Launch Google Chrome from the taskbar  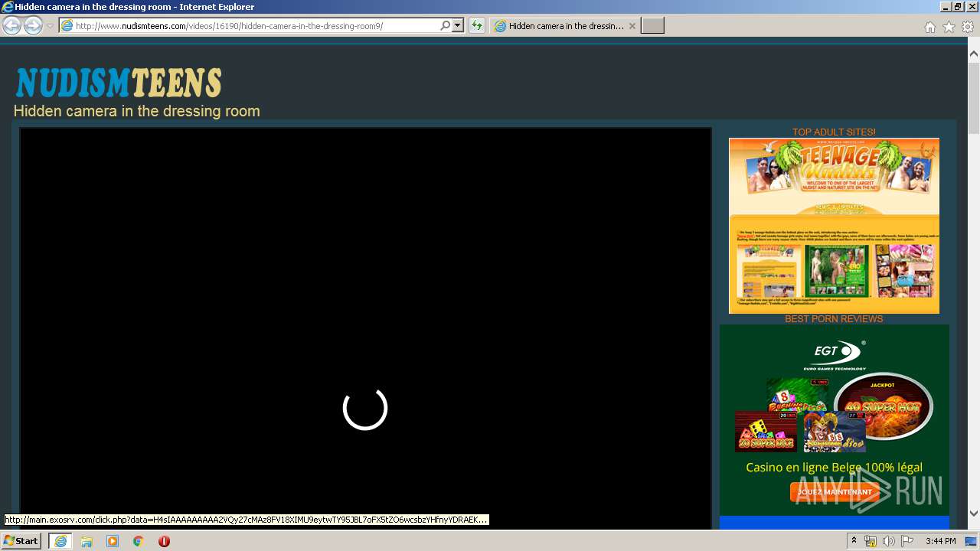point(139,541)
